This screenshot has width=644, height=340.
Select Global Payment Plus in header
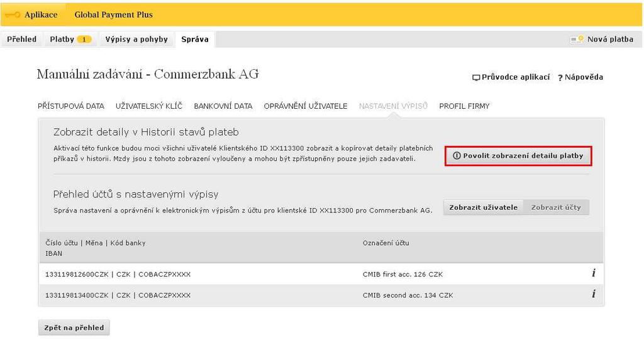pos(113,15)
